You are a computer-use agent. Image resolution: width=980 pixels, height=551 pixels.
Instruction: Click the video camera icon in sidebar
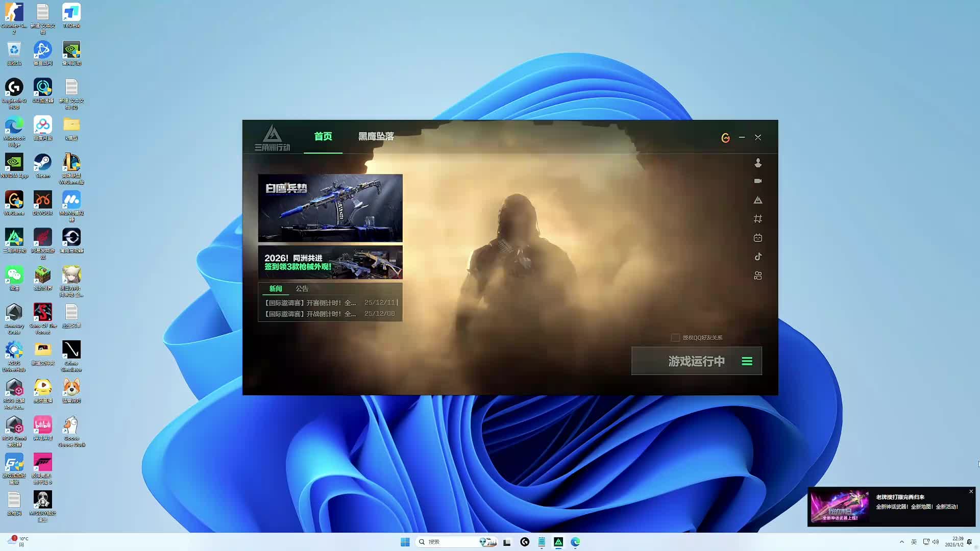click(x=758, y=181)
